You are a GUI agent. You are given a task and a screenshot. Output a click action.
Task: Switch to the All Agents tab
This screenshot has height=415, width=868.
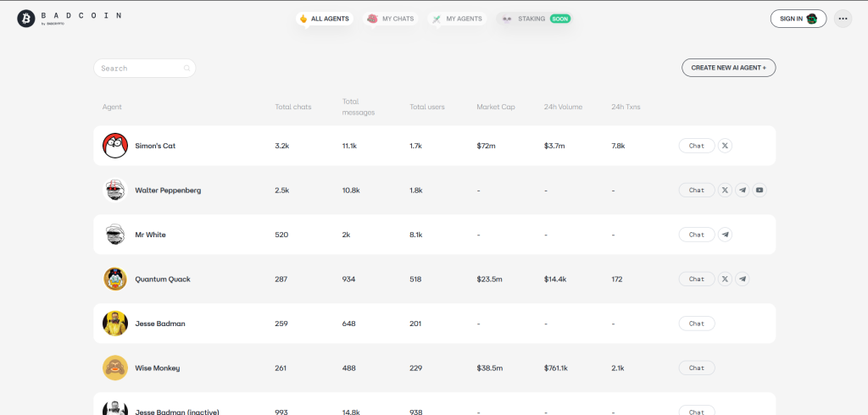(325, 19)
